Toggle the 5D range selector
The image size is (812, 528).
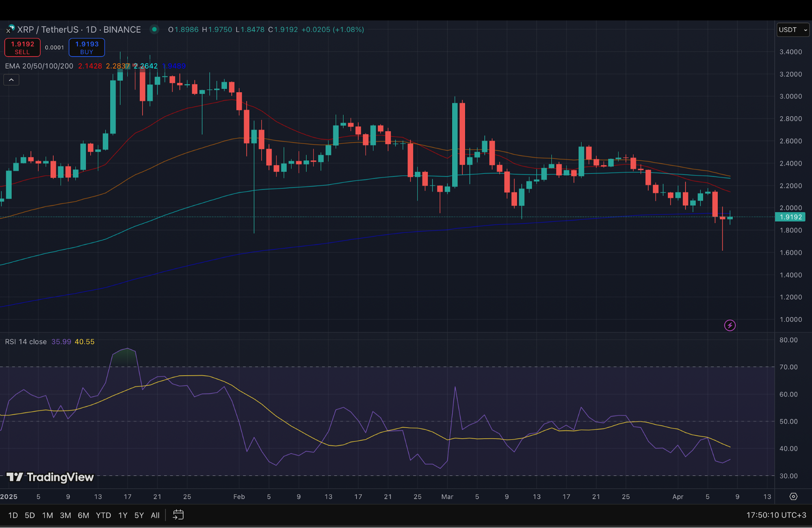coord(29,515)
